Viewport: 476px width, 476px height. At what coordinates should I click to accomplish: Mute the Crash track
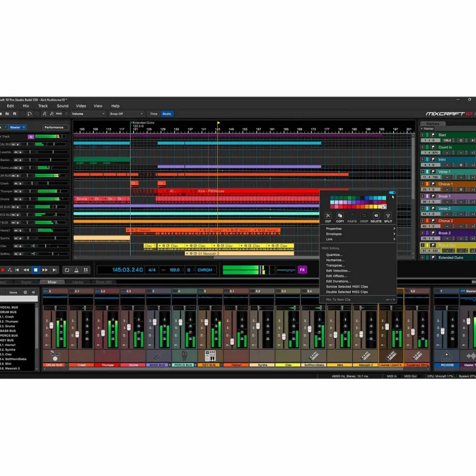15,183
